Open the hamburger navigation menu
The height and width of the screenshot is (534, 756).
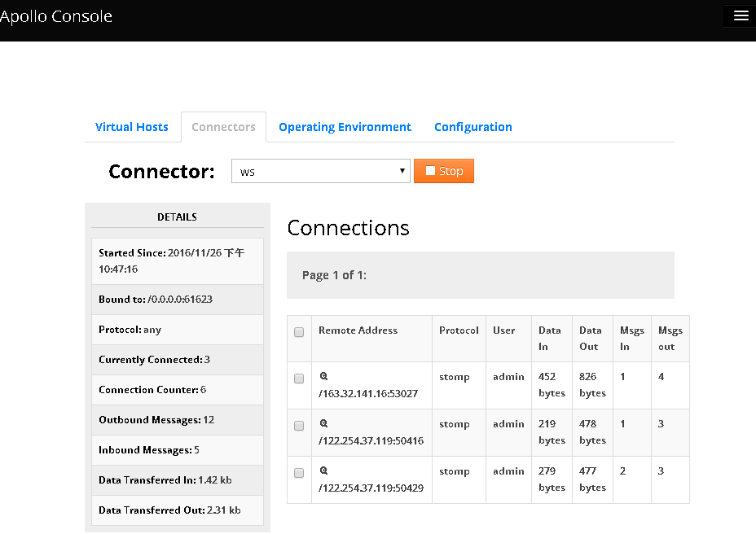pos(739,15)
